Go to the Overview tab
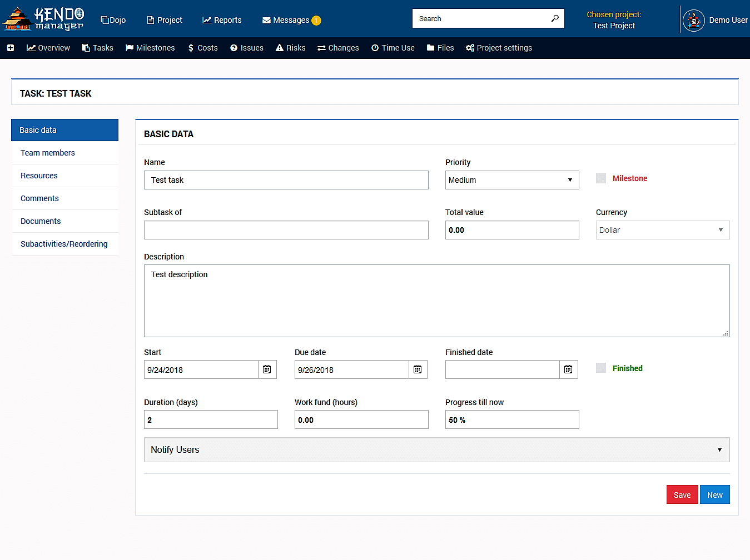Viewport: 750px width, 560px height. tap(48, 48)
